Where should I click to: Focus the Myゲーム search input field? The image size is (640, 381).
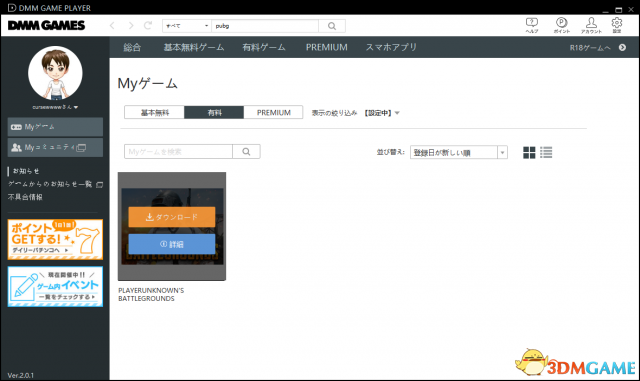[178, 152]
